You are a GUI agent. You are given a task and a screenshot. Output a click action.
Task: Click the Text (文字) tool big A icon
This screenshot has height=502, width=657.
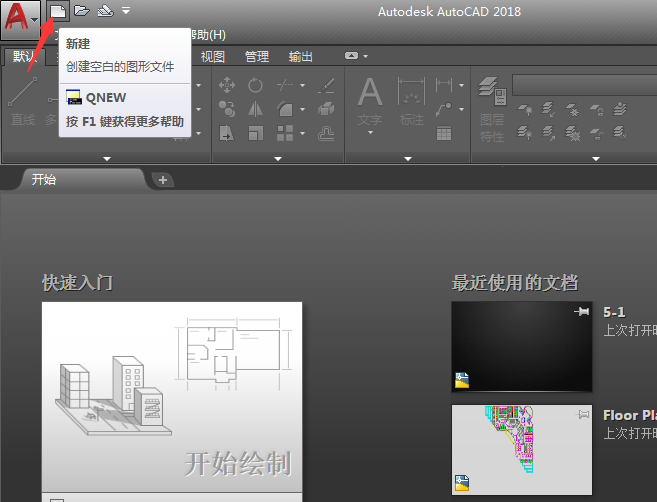[x=370, y=92]
